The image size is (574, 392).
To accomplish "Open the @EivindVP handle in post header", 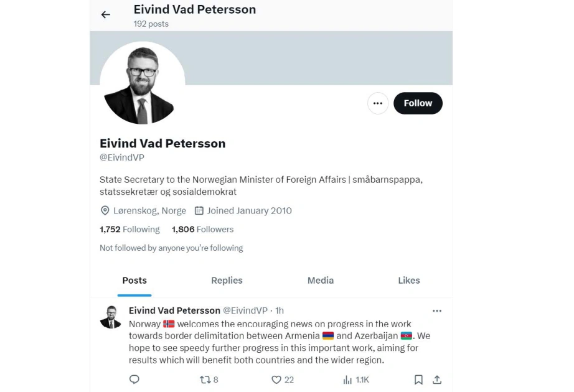I will (245, 310).
